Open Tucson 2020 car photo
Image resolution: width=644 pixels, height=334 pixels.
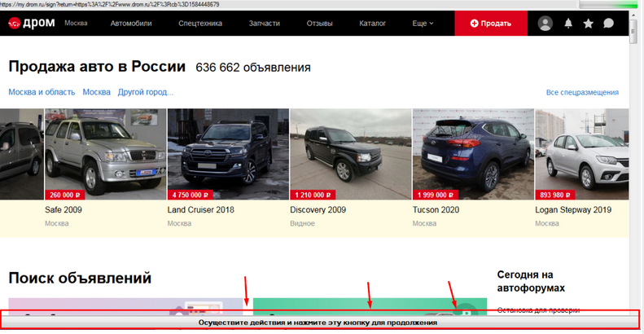(x=473, y=154)
